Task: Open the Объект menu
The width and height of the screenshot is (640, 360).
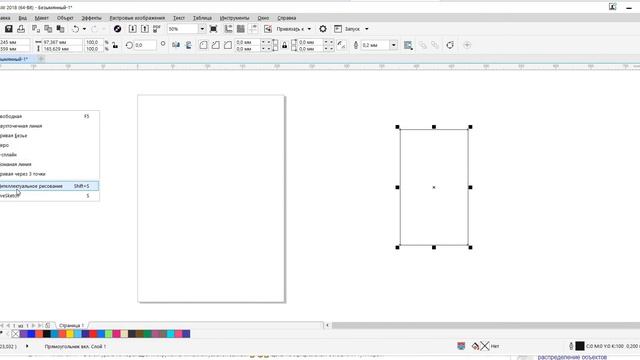Action: (x=65, y=18)
